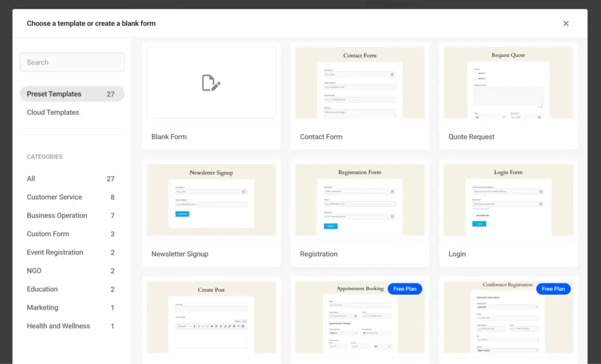Image resolution: width=601 pixels, height=364 pixels.
Task: Close the template chooser dialog
Action: point(566,23)
